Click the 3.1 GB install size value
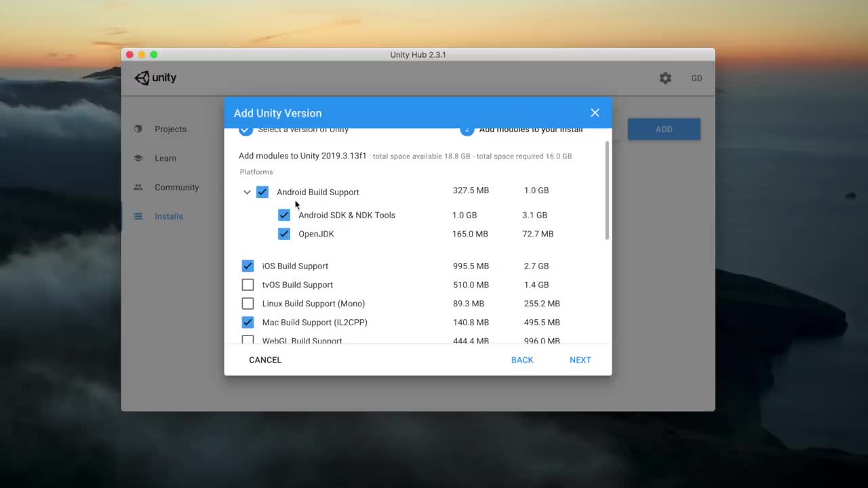Viewport: 868px width, 488px height. click(x=534, y=215)
